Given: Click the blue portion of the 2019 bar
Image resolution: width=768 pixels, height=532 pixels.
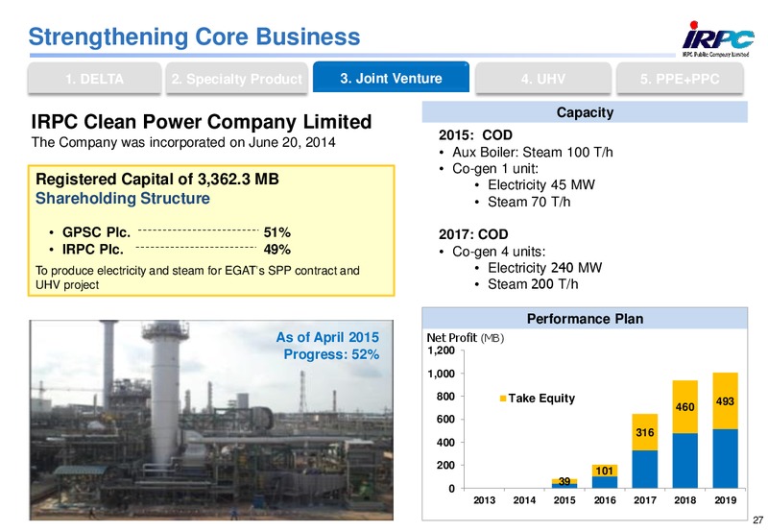Looking at the screenshot, I should pyautogui.click(x=725, y=459).
